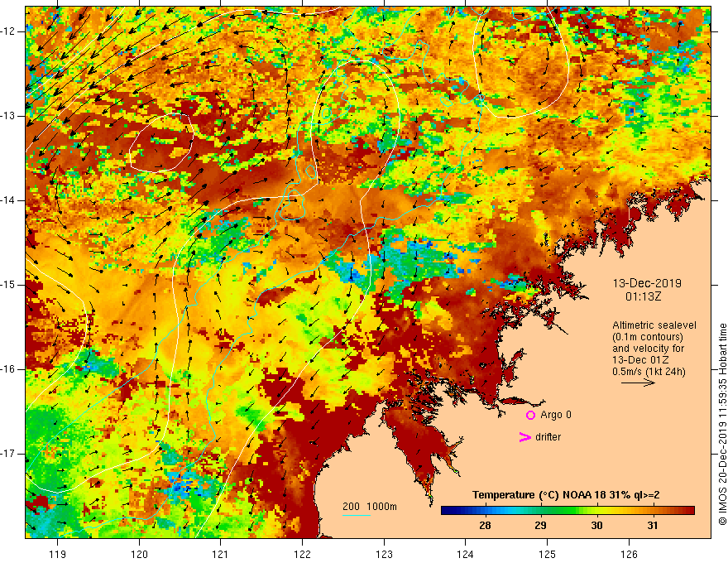The width and height of the screenshot is (728, 563).
Task: Click the longitude axis label 120
Action: click(139, 554)
